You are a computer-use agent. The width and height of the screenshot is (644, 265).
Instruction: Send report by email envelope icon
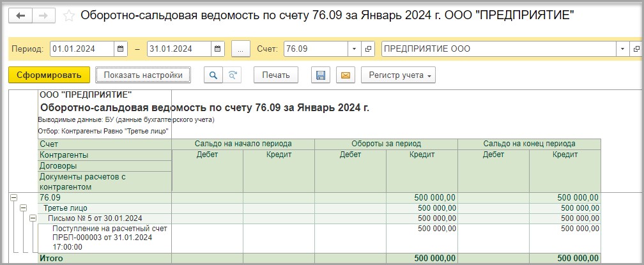(x=345, y=75)
